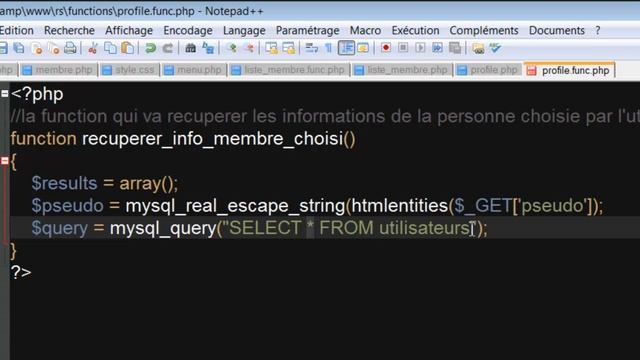The width and height of the screenshot is (640, 360).
Task: Switch to the profile.php tab
Action: click(489, 70)
